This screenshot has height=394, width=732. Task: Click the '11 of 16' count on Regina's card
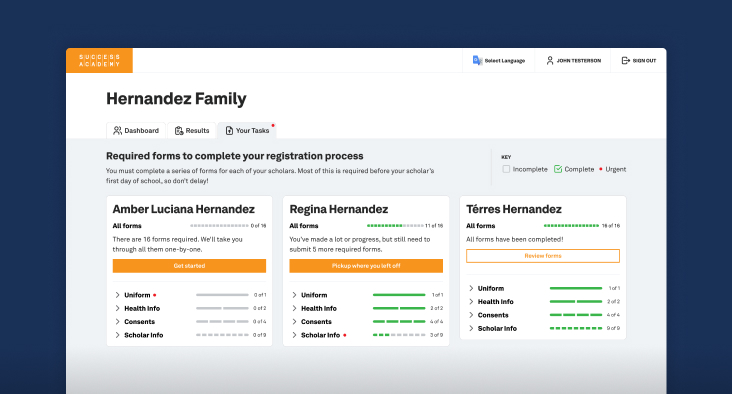click(434, 225)
